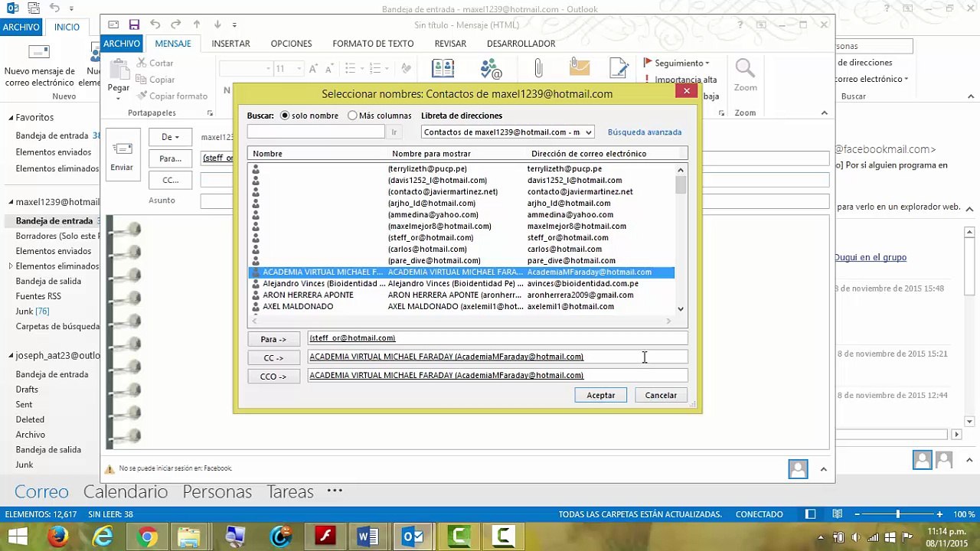Expand the people pane in message window
Screen dimensions: 980x551
click(x=823, y=469)
